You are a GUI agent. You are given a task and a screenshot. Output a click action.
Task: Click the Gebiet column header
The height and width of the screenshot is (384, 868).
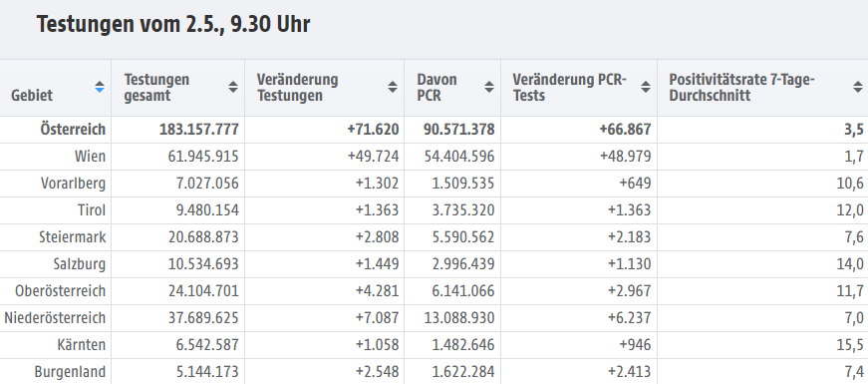pos(32,96)
